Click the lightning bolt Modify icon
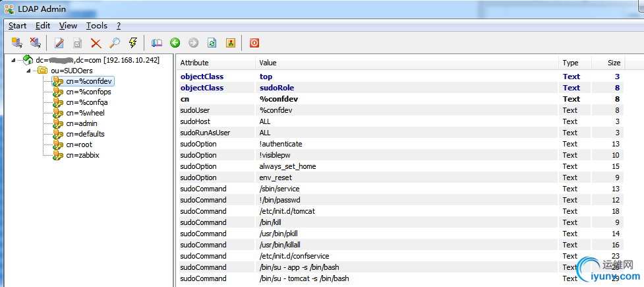Viewport: 644px width, 287px height. [x=132, y=42]
